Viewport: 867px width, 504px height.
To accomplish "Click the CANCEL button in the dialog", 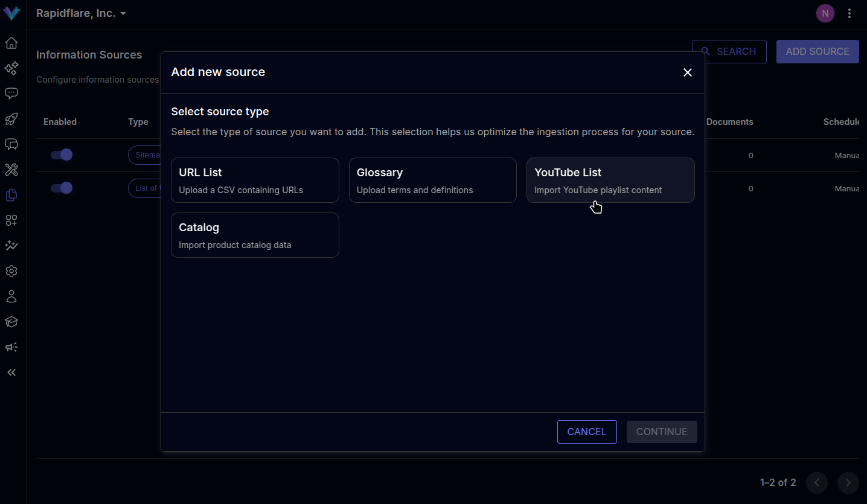I will point(586,432).
